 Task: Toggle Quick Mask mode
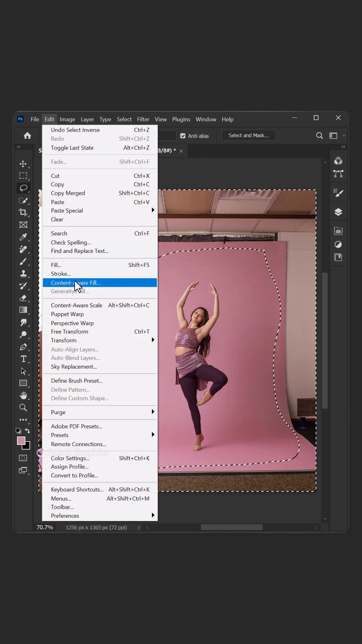click(x=23, y=458)
